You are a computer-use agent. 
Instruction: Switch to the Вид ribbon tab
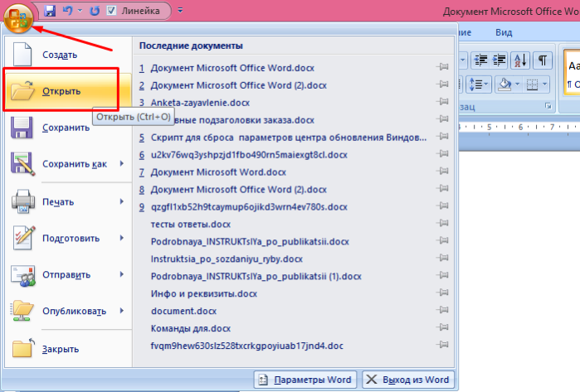click(x=504, y=32)
